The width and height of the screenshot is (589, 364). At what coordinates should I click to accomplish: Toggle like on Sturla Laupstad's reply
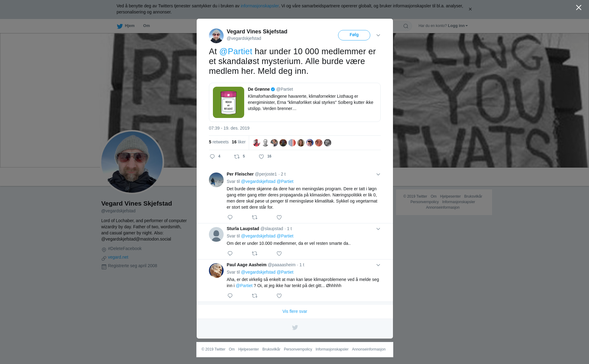pos(279,253)
